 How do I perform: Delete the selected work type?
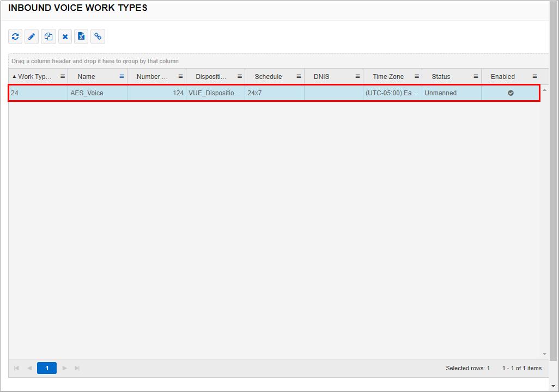tap(65, 36)
